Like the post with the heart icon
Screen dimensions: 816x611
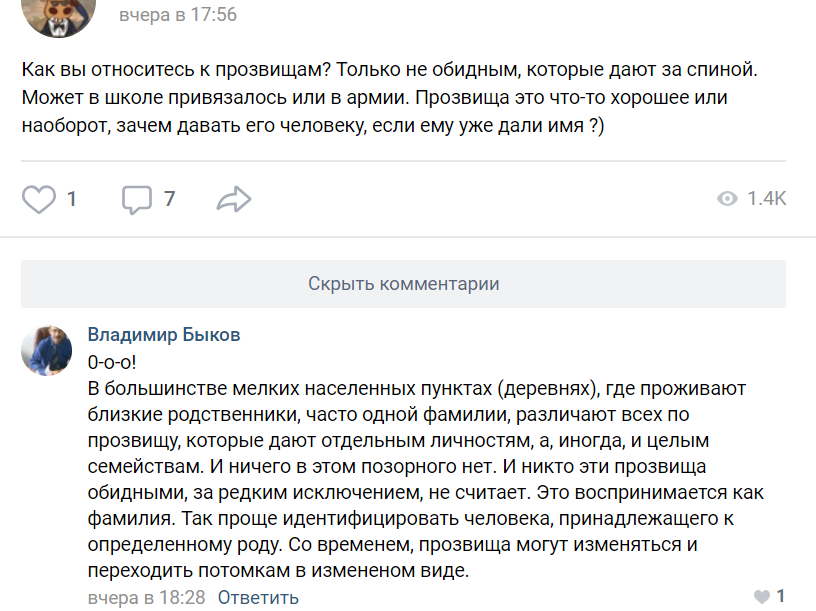[39, 199]
